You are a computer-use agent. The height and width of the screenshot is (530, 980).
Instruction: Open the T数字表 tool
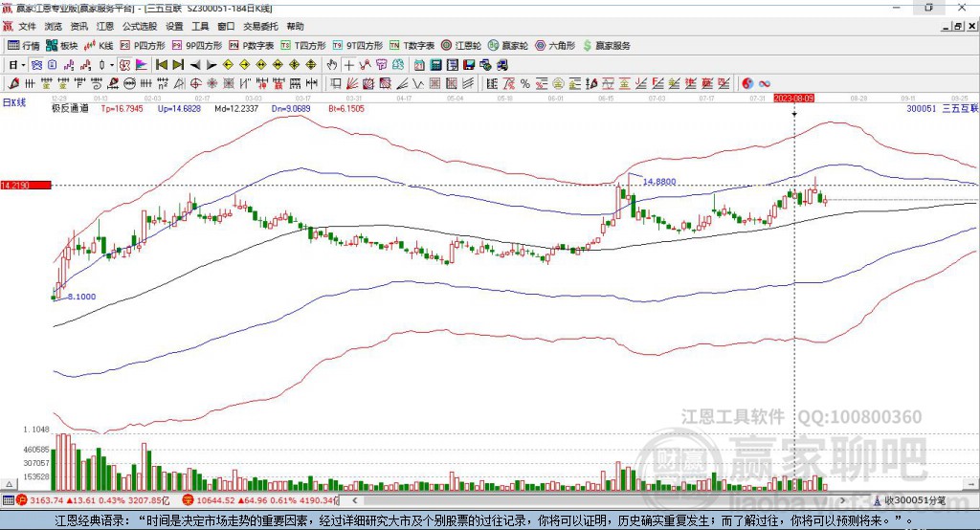[x=412, y=46]
